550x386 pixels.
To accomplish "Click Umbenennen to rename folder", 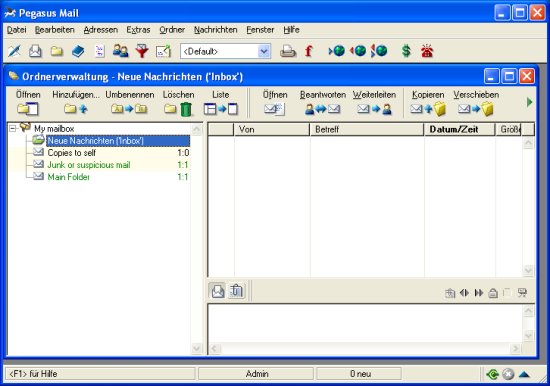I will click(129, 102).
